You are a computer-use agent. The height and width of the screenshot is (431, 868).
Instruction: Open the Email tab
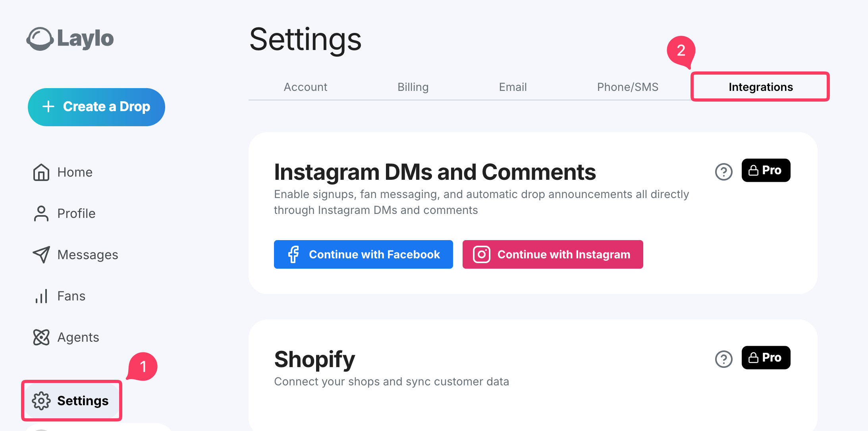(513, 87)
